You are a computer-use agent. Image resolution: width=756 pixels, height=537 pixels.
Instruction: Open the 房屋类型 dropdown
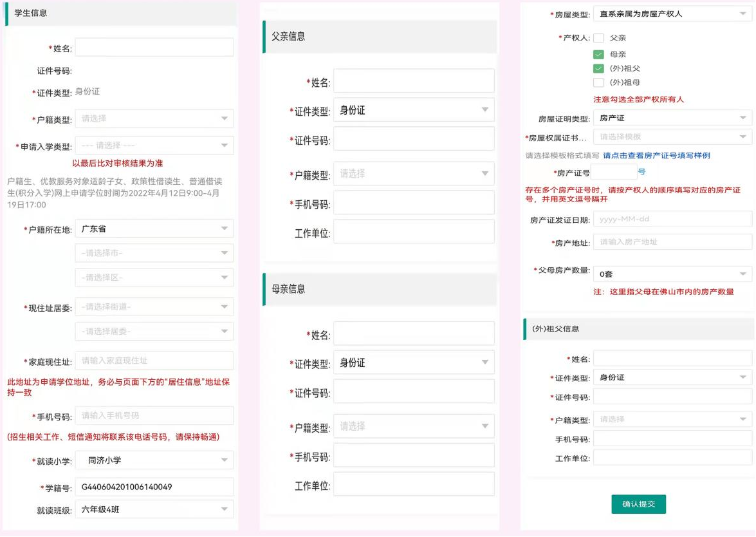click(x=672, y=13)
